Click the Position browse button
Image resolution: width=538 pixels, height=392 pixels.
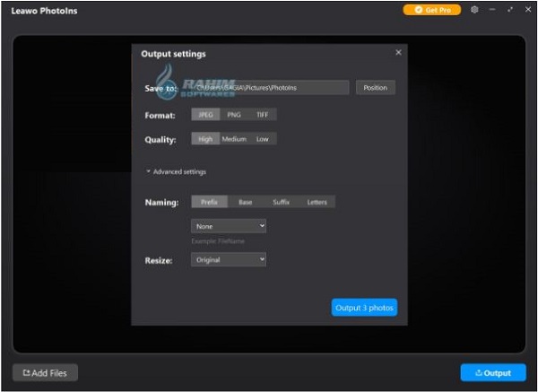coord(376,88)
